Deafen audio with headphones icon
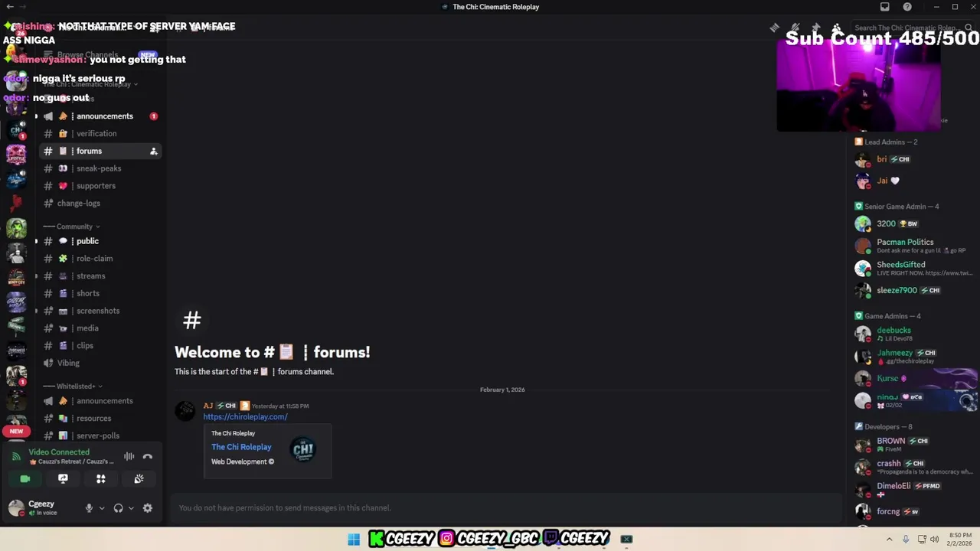980x551 pixels. (118, 508)
